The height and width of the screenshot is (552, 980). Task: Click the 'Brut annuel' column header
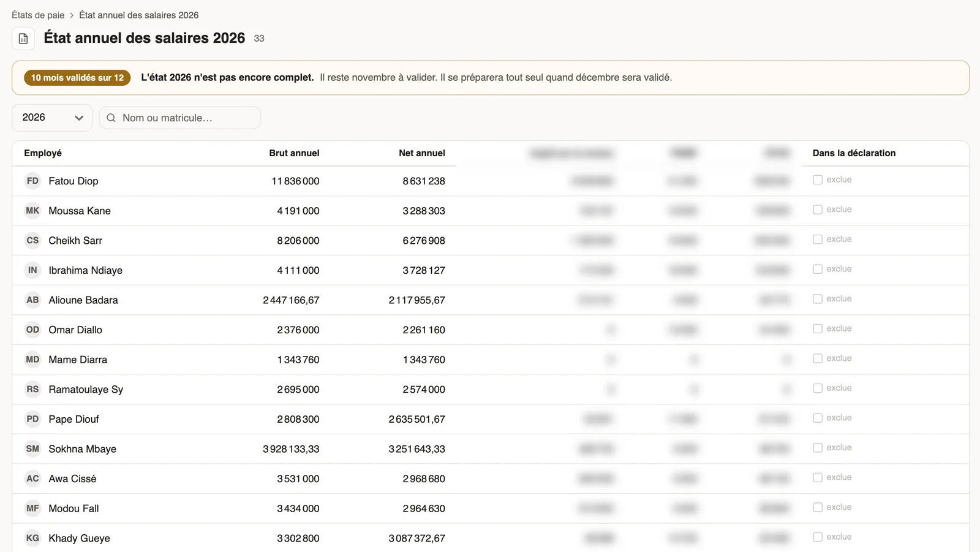click(294, 153)
